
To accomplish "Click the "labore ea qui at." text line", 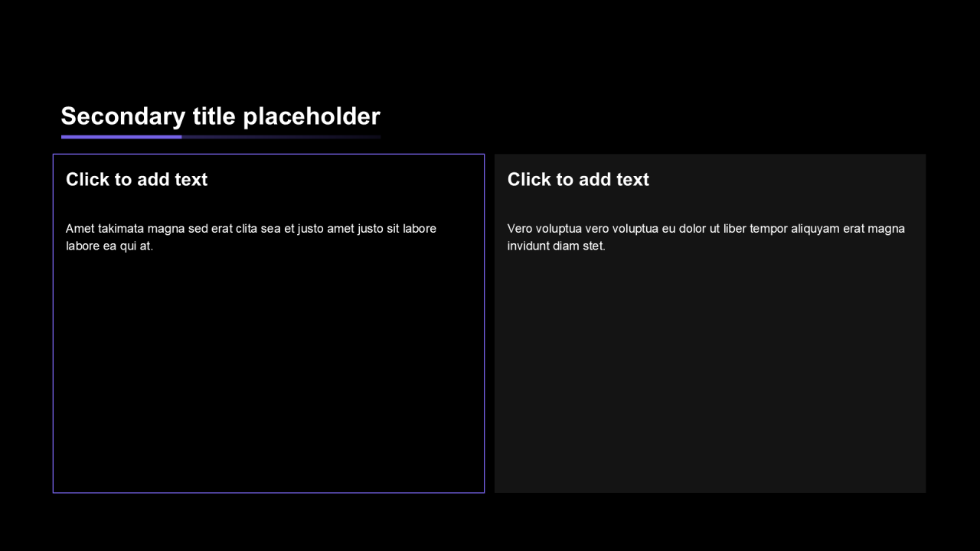I will (x=109, y=246).
